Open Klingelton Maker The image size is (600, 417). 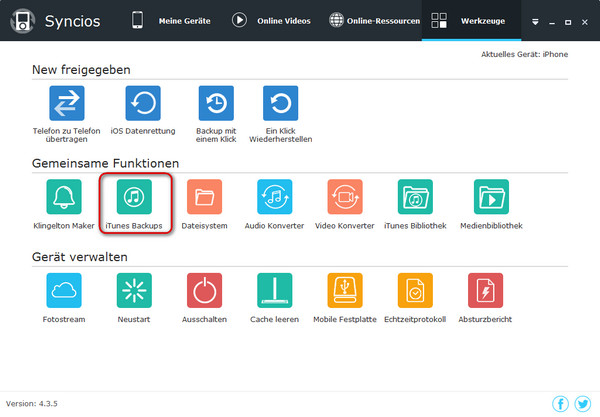pyautogui.click(x=64, y=197)
